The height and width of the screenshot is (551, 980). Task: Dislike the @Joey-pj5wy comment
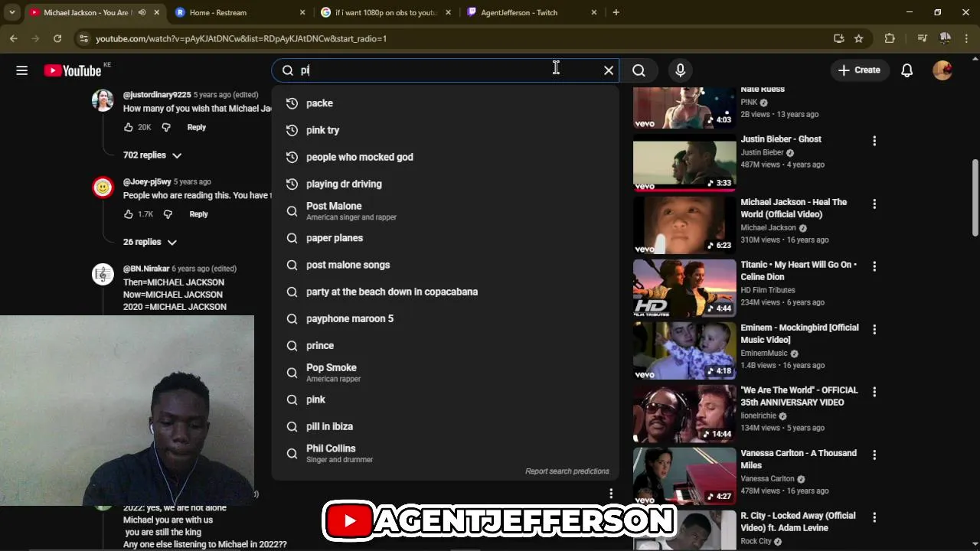click(168, 214)
